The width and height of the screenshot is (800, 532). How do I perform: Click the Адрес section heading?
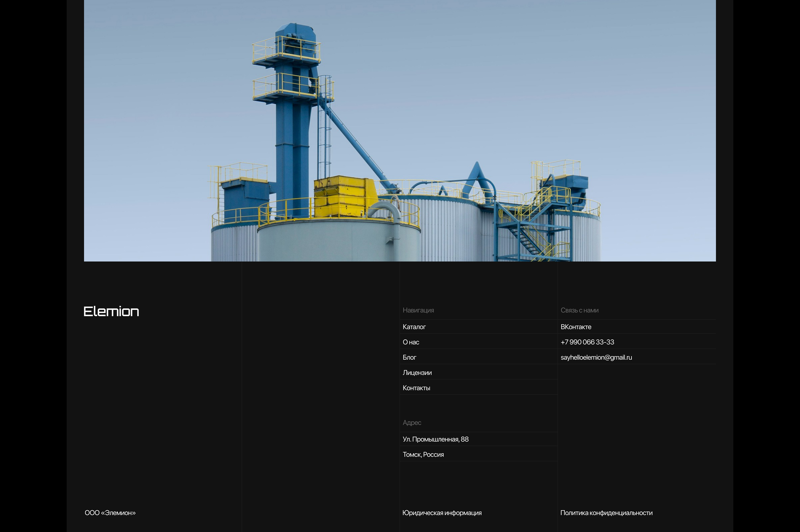411,422
